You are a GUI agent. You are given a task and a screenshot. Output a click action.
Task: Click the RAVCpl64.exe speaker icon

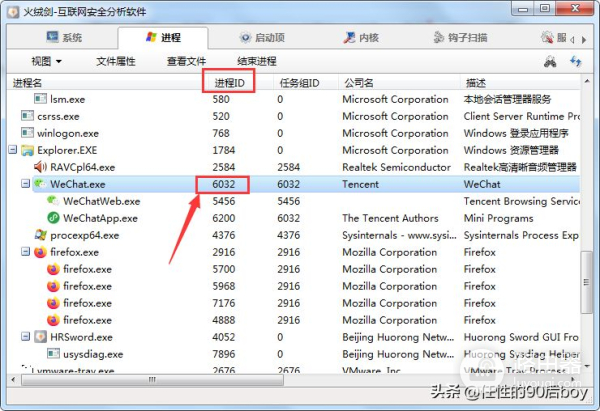40,167
